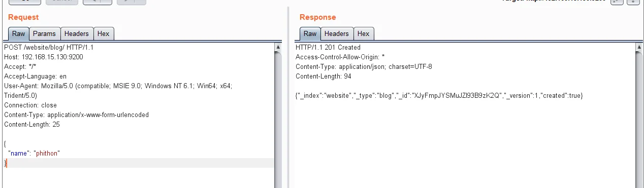Click the 'Access-Control-Allow-Origin: *' response header

tap(340, 57)
